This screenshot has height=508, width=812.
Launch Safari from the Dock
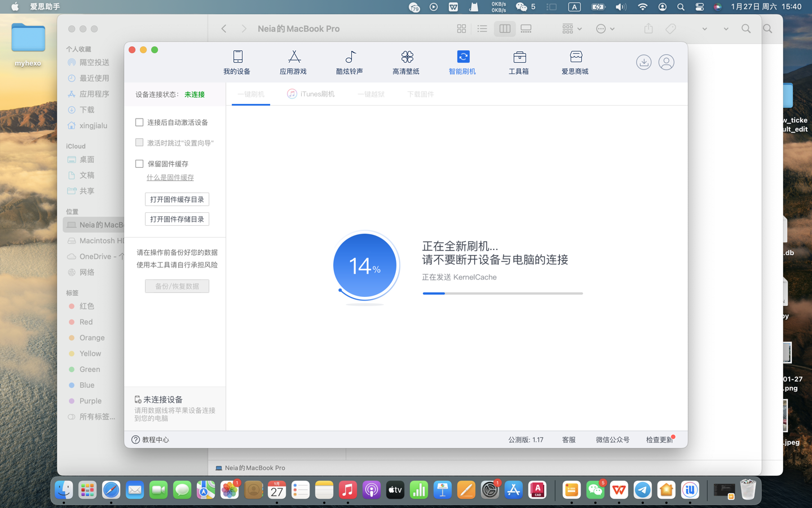click(x=111, y=490)
